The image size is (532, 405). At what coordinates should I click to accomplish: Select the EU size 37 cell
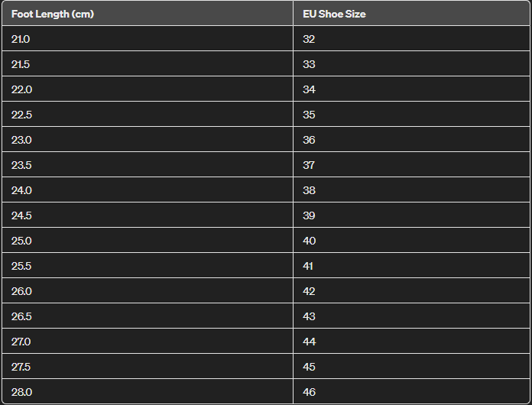click(309, 165)
